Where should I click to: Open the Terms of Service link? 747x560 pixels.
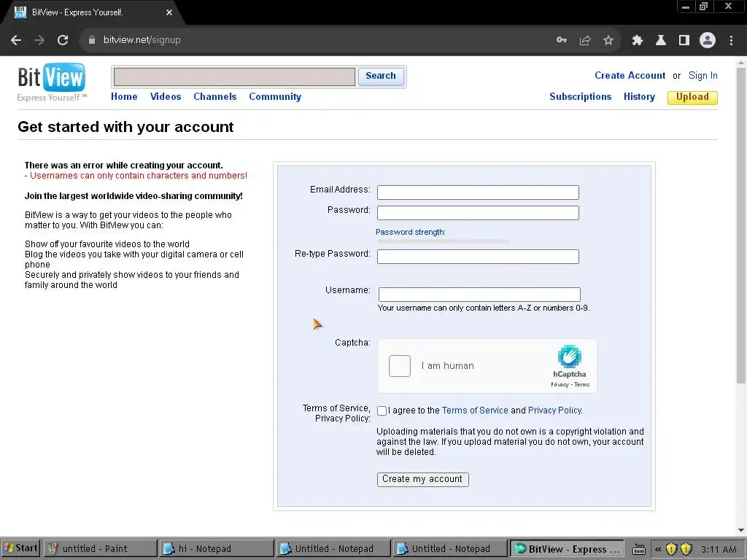475,411
